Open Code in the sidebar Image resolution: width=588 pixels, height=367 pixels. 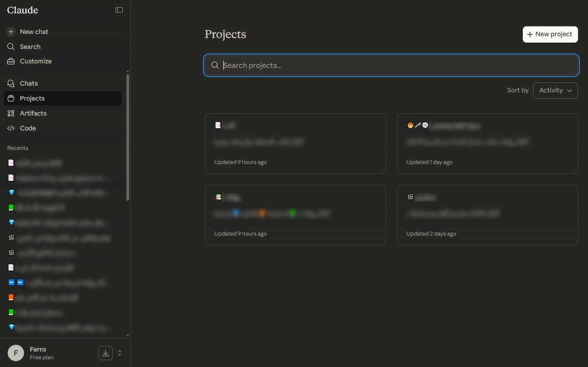(62, 128)
